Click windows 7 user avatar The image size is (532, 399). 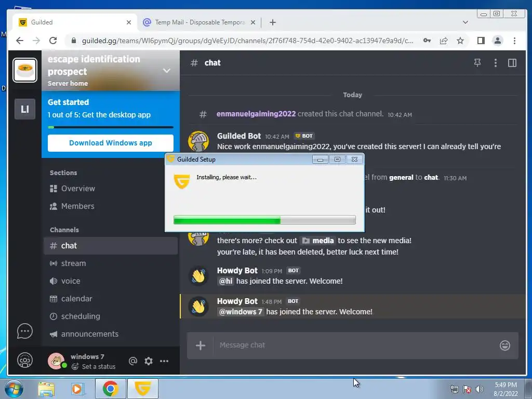tap(56, 361)
